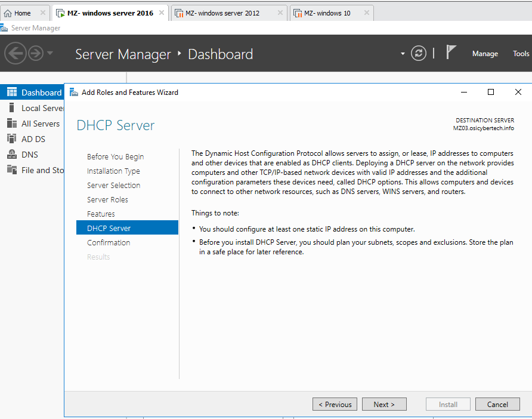Open All Servers in sidebar
Viewport: 532px width, 419px height.
[32, 124]
